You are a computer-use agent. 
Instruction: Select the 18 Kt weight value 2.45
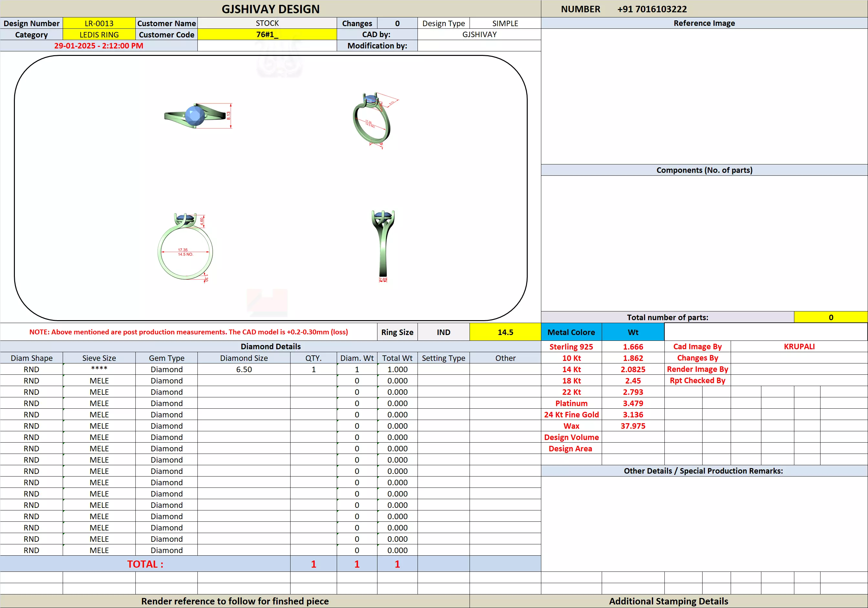point(633,381)
